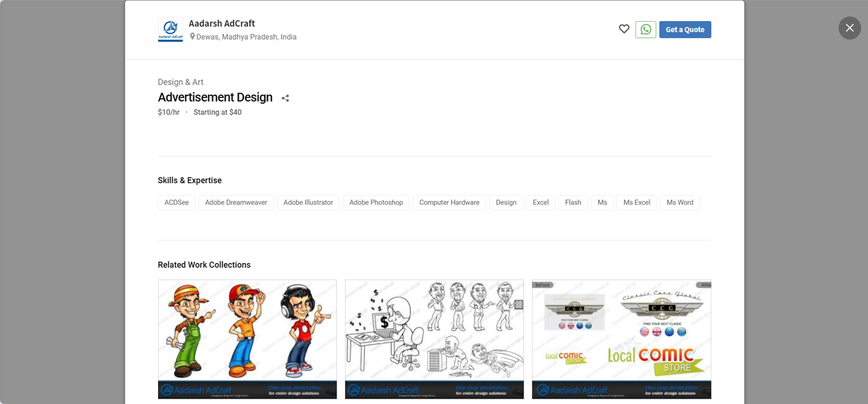Select the Adobe Illustrator skill tag
This screenshot has width=868, height=404.
[309, 203]
